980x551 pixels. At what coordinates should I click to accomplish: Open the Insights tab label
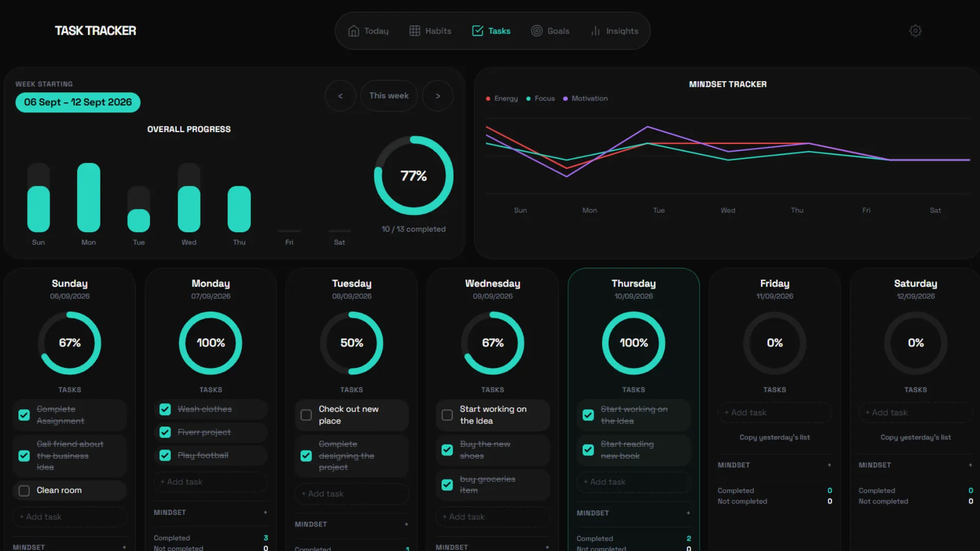(622, 31)
